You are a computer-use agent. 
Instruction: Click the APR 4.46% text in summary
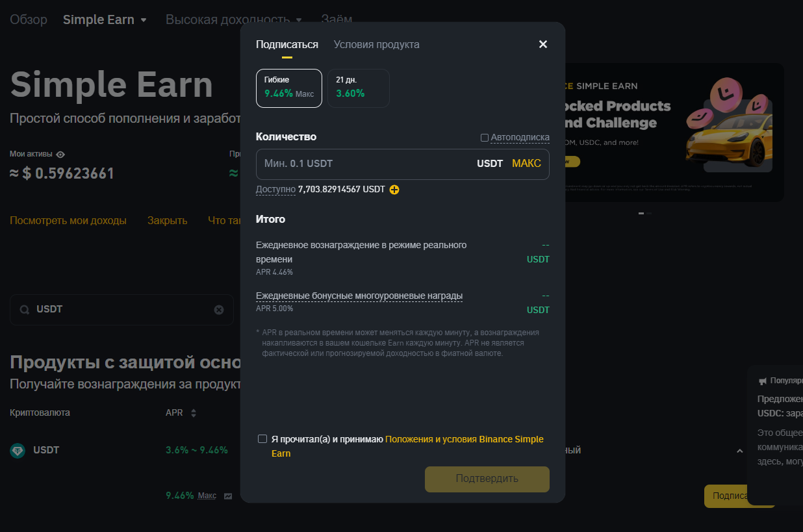[274, 272]
